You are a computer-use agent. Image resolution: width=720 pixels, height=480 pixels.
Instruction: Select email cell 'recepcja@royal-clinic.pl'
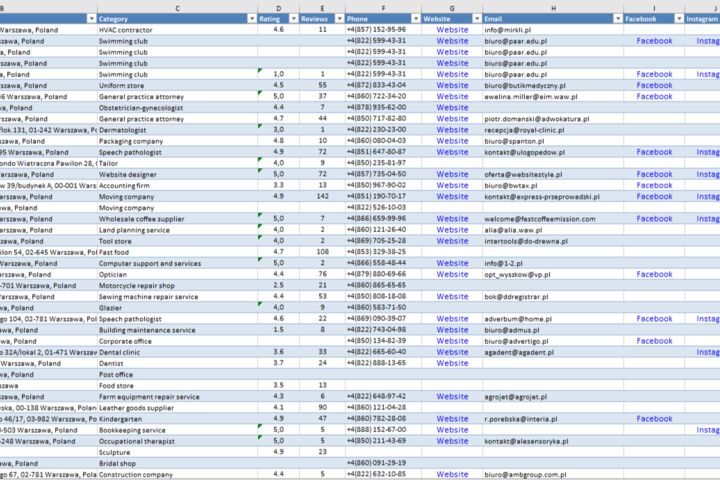tap(553, 130)
